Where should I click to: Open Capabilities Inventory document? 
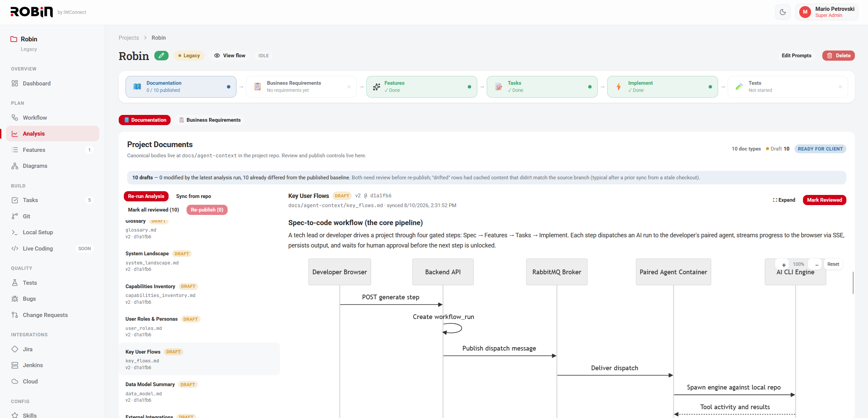199,294
